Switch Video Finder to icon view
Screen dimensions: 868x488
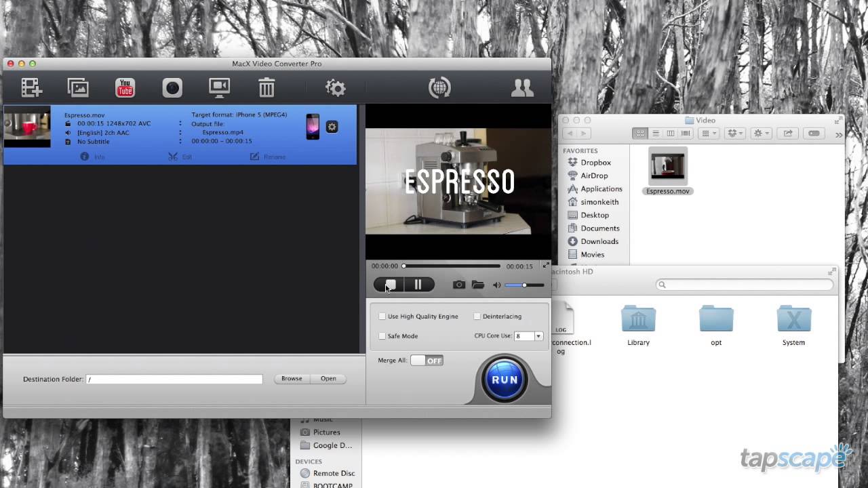(640, 134)
